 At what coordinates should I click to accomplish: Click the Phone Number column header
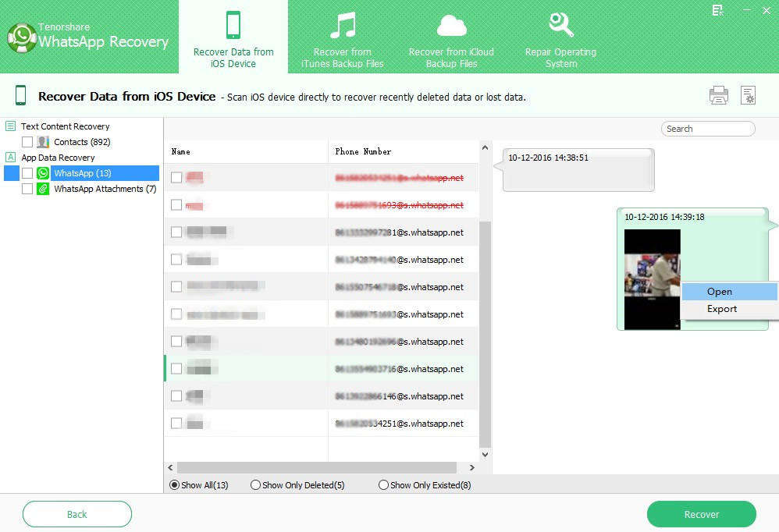click(x=404, y=151)
